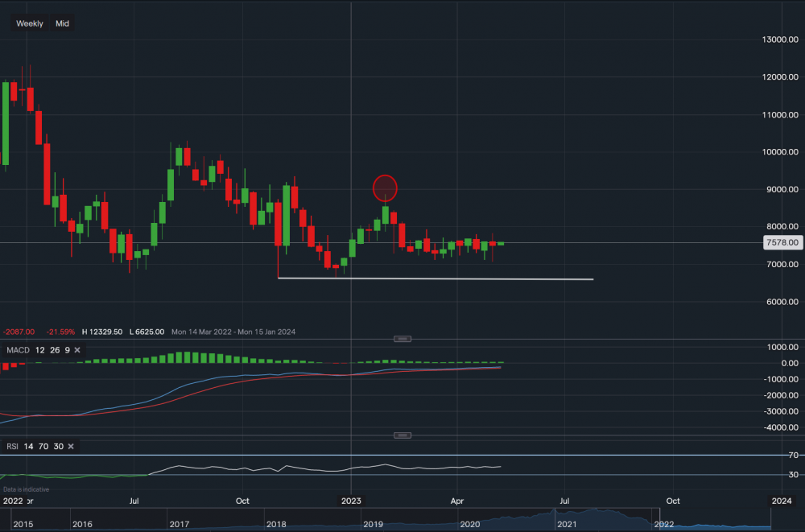Click 2019 in the bottom timeline navigator
This screenshot has height=532, width=805.
(x=373, y=524)
